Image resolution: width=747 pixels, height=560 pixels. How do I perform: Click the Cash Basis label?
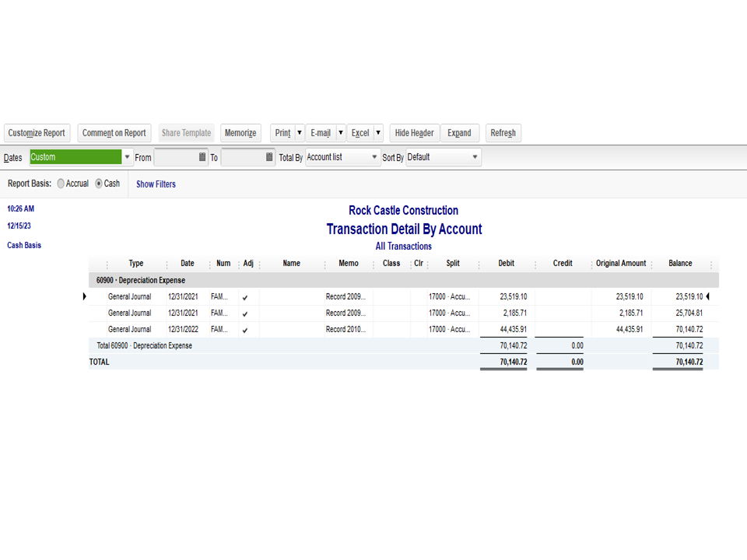pyautogui.click(x=24, y=245)
